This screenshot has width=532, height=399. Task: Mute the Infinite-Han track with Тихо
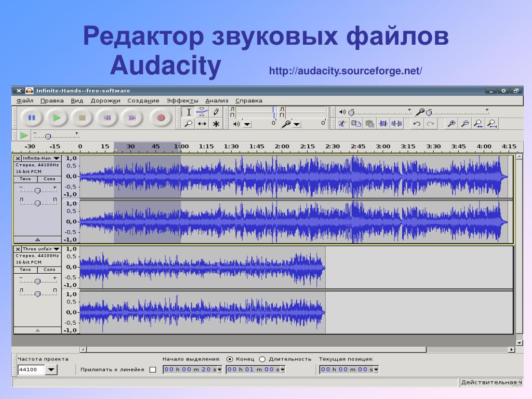click(25, 179)
